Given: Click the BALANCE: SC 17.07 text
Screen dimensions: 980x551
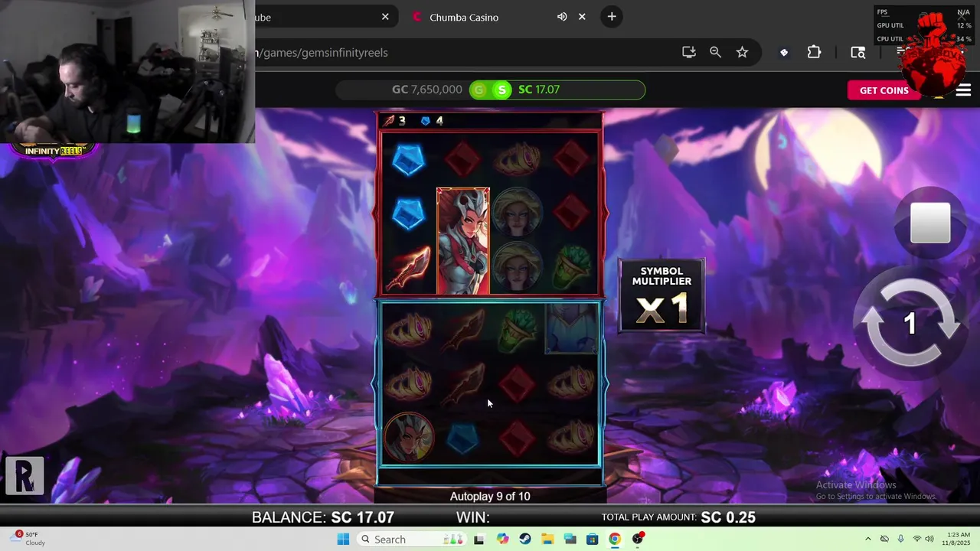Looking at the screenshot, I should click(323, 517).
